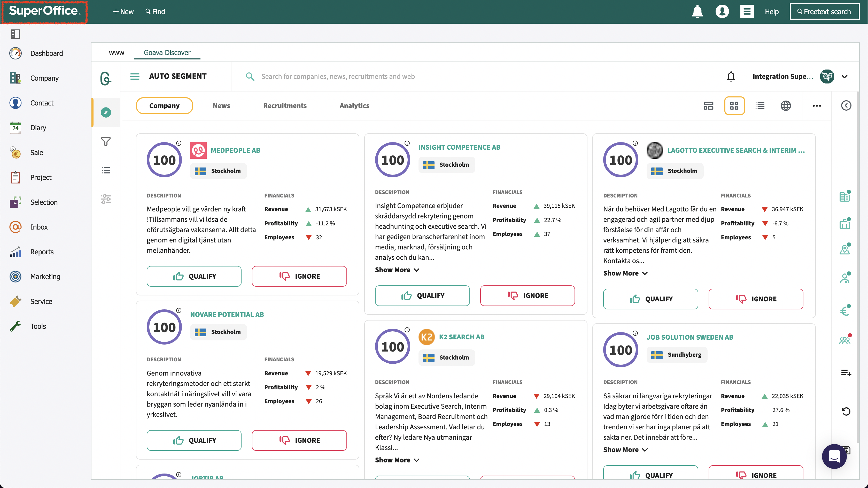Open the three-dot more options menu
Image resolution: width=868 pixels, height=488 pixels.
click(x=816, y=105)
